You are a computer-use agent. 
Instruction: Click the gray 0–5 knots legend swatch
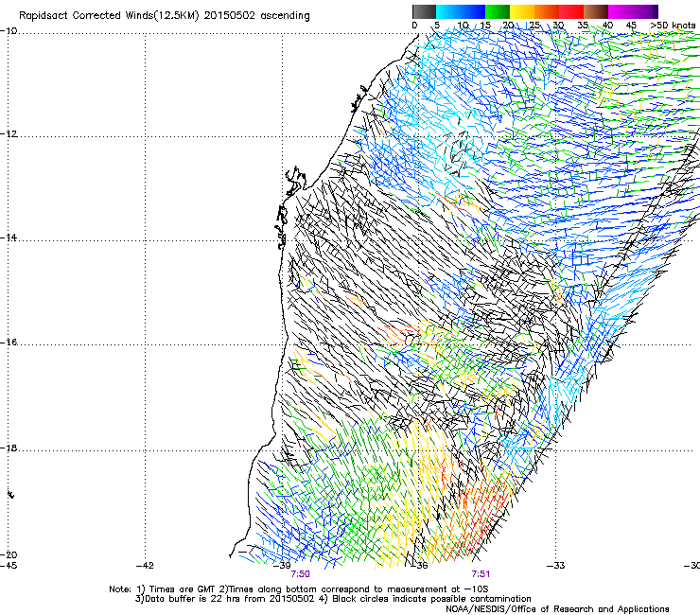click(424, 11)
